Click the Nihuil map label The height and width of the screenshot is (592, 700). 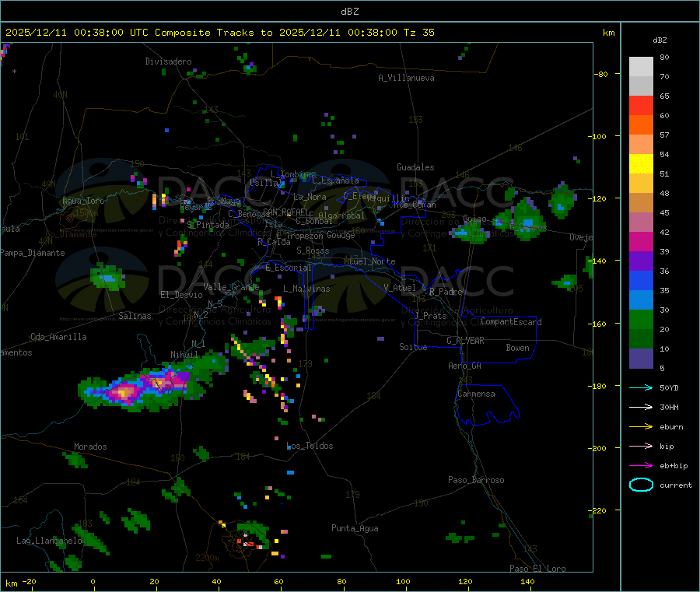pyautogui.click(x=184, y=354)
